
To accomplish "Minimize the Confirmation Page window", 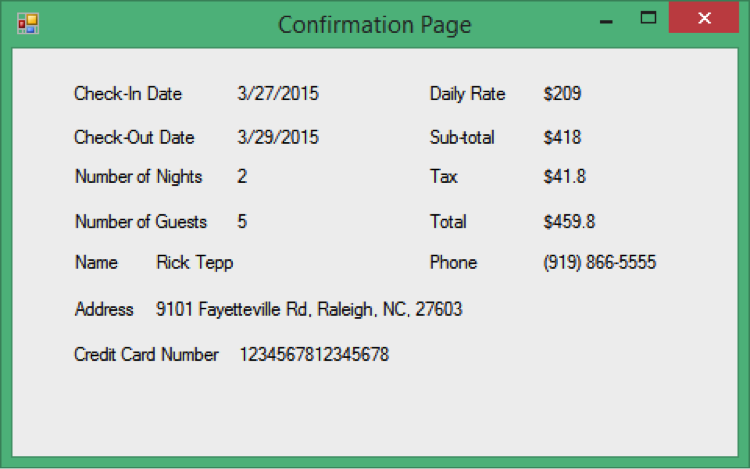I will 605,20.
